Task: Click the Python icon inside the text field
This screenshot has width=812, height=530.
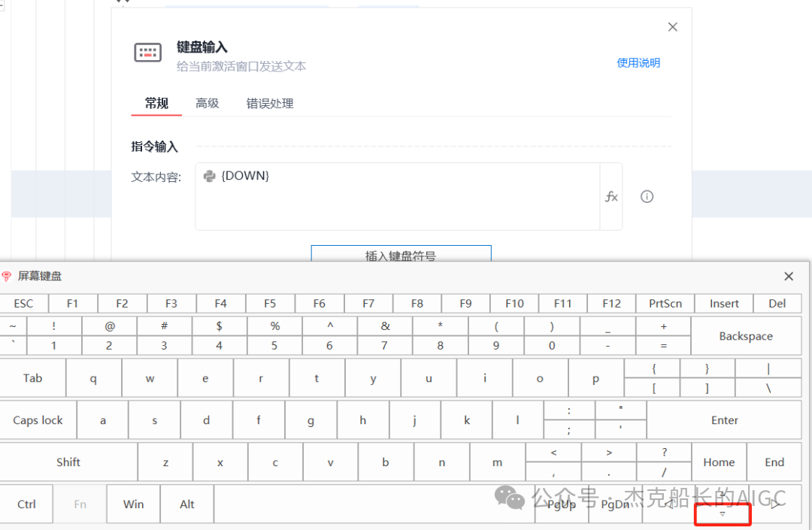Action: [211, 175]
